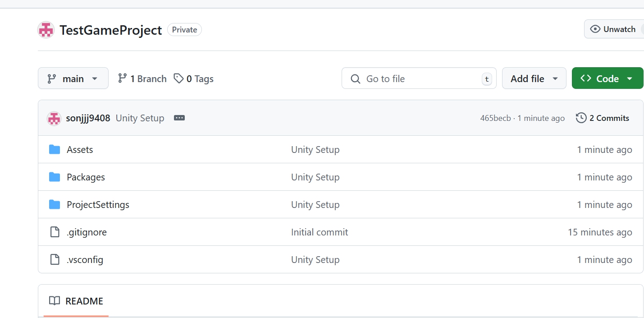Click the branch icon inside main selector
This screenshot has width=644, height=318.
[x=52, y=78]
